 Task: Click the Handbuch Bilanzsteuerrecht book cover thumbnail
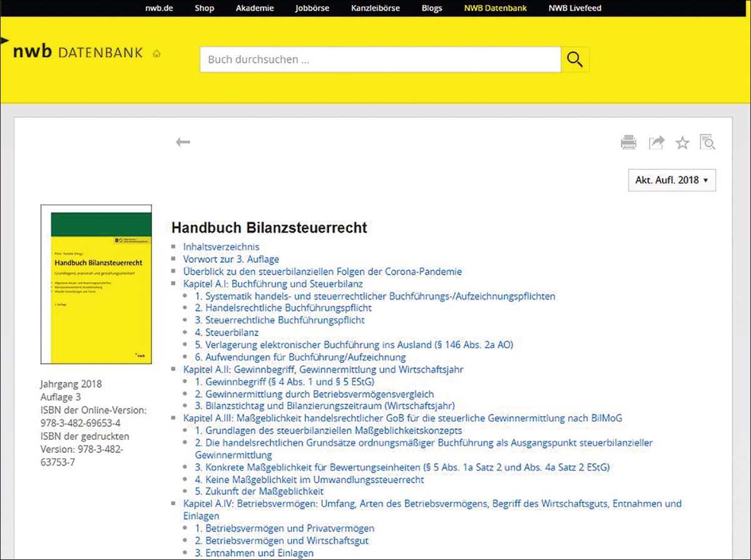click(96, 285)
